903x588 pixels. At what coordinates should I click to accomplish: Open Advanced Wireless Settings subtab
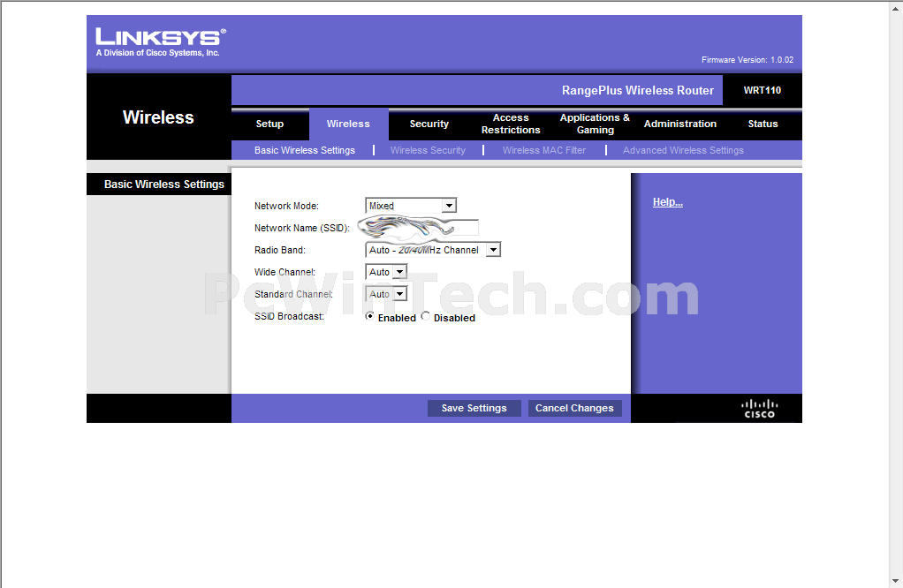point(683,150)
